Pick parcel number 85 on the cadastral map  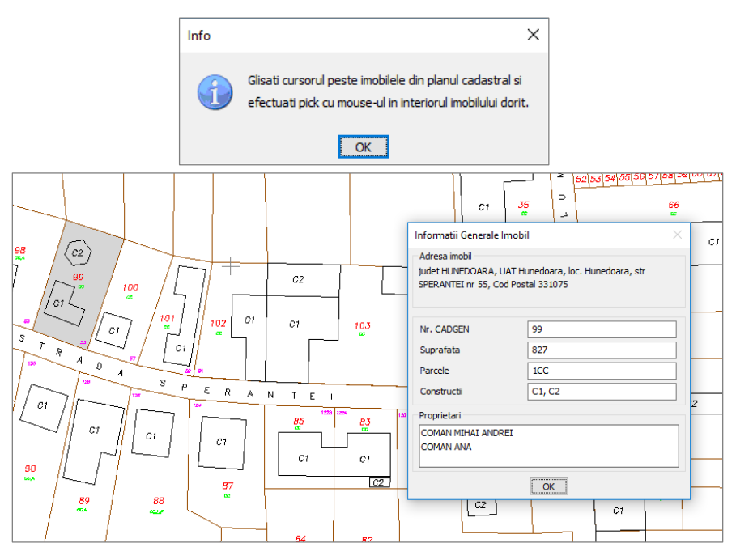299,421
